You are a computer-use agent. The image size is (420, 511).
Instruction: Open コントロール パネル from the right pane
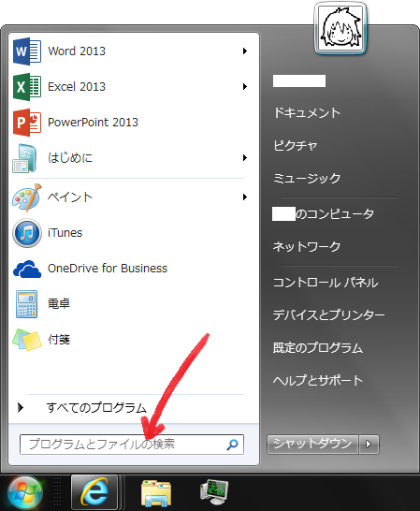(x=326, y=283)
